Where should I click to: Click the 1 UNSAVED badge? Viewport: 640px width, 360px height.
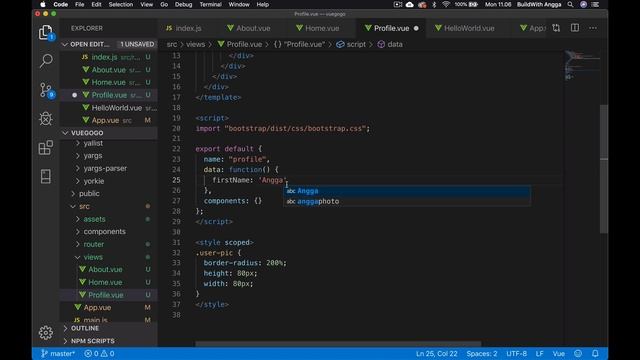137,44
